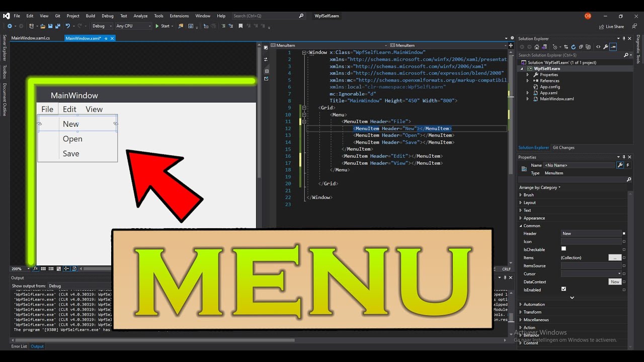This screenshot has height=362, width=644.
Task: Click the Navigate Backward toolbar icon
Action: coord(9,26)
